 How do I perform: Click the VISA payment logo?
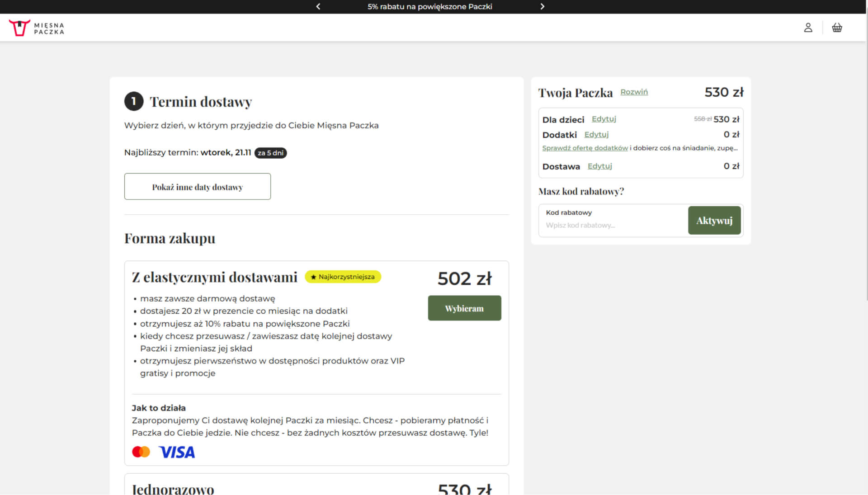tap(177, 452)
